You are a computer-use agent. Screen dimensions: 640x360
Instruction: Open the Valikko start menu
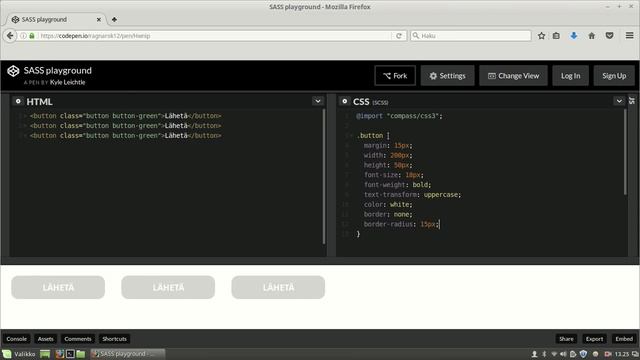19,354
